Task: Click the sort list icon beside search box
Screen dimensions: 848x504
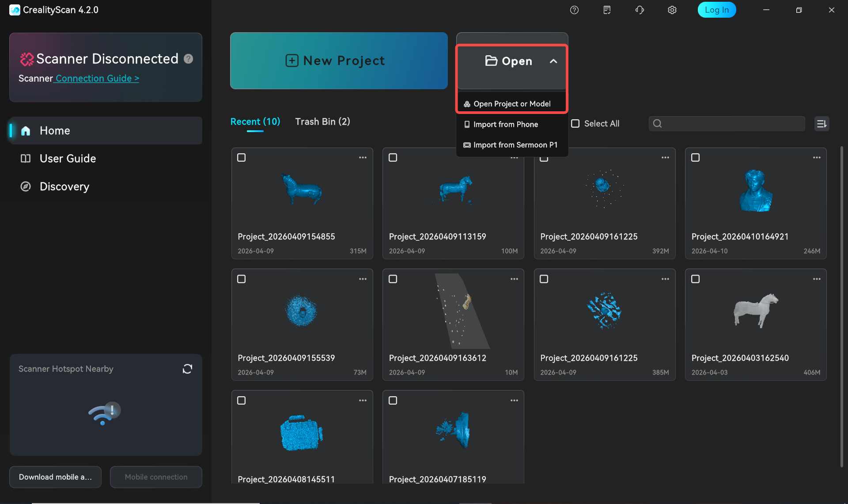Action: (821, 124)
